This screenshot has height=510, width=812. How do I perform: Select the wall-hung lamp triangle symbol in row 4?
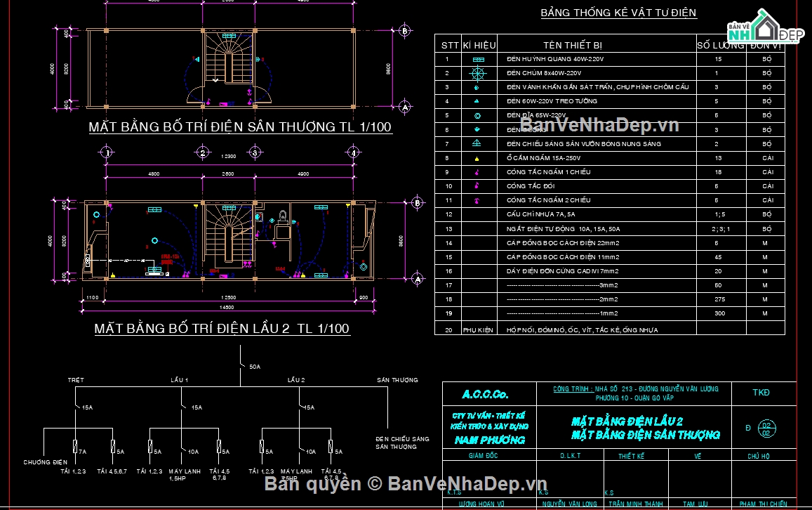(477, 101)
